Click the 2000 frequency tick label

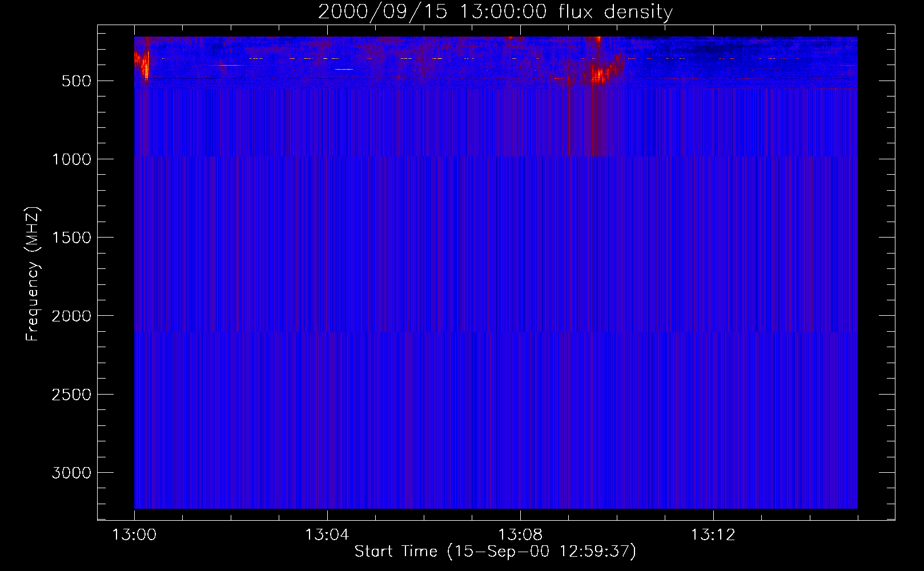tap(71, 316)
